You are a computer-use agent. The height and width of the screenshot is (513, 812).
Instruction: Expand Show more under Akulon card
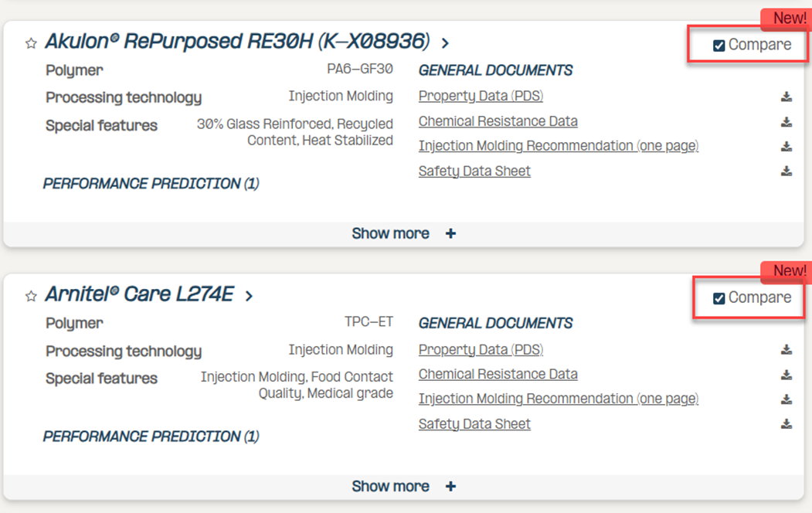coord(404,234)
